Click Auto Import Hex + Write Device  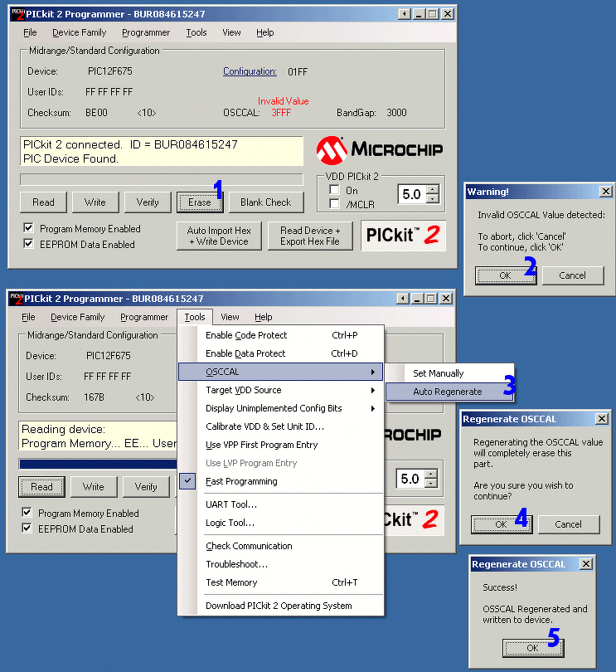point(219,236)
